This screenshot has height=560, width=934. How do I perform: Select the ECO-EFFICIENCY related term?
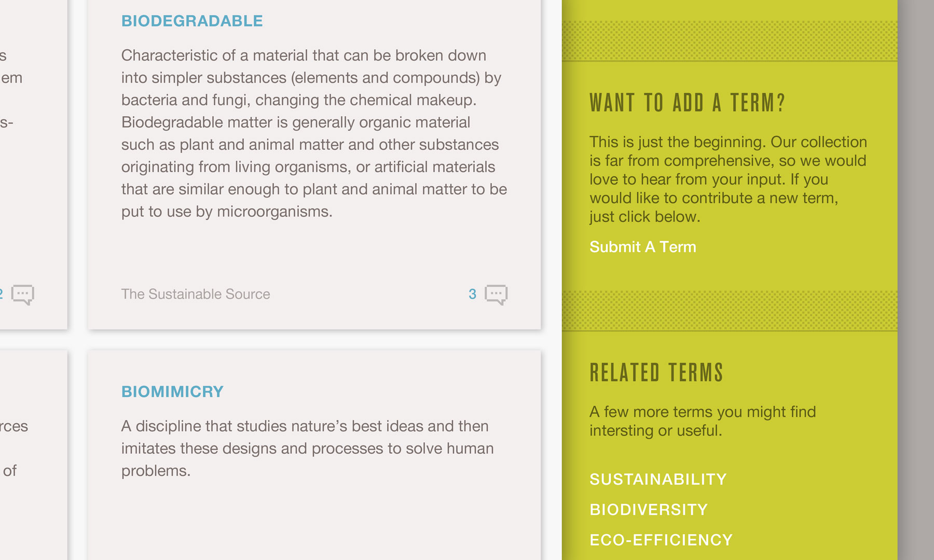point(660,540)
